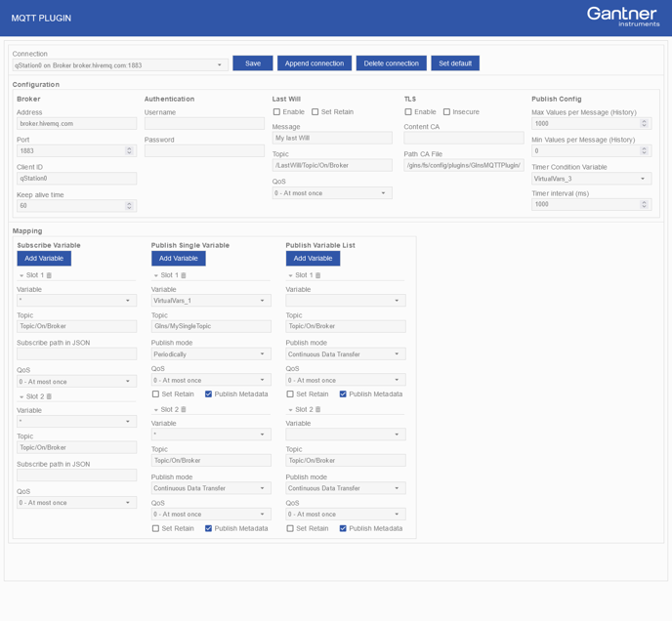This screenshot has height=621, width=672.
Task: Toggle Set Retain under Last Will
Action: tap(315, 112)
